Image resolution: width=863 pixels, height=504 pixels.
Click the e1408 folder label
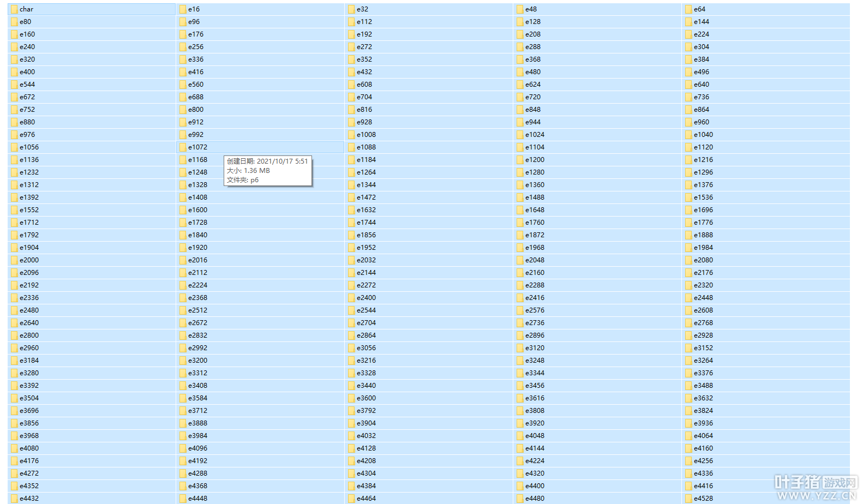click(197, 197)
